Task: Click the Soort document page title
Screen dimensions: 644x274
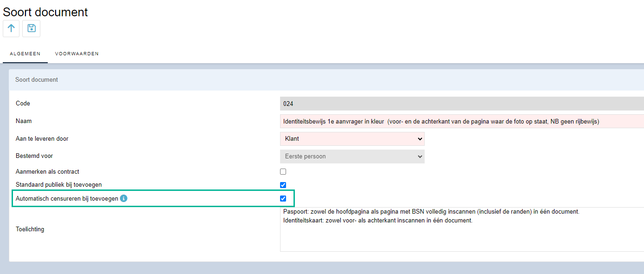Action: point(45,12)
